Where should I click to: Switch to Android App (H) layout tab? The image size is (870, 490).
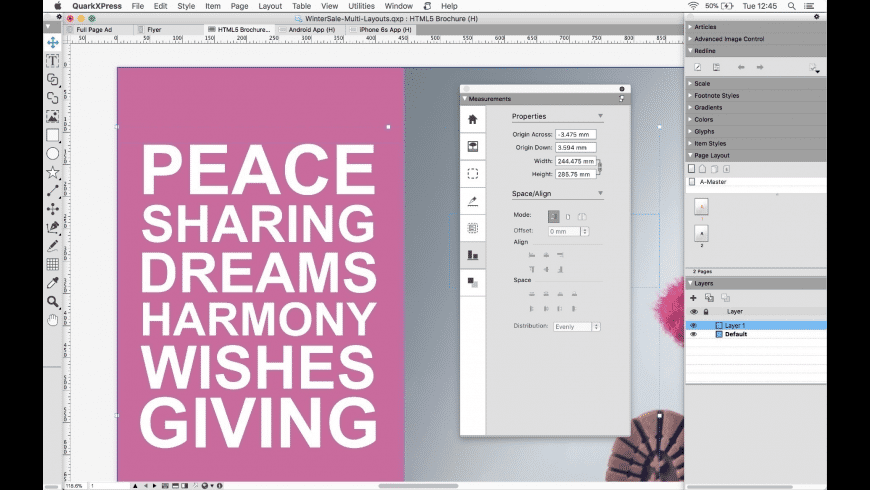coord(311,30)
